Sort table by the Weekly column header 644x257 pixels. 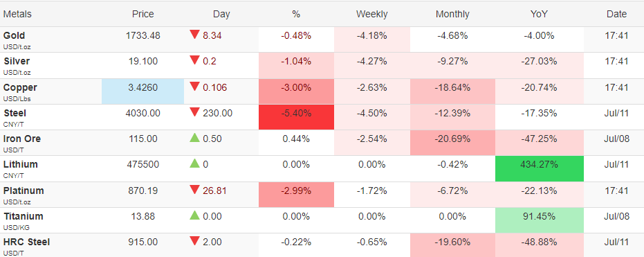[371, 14]
